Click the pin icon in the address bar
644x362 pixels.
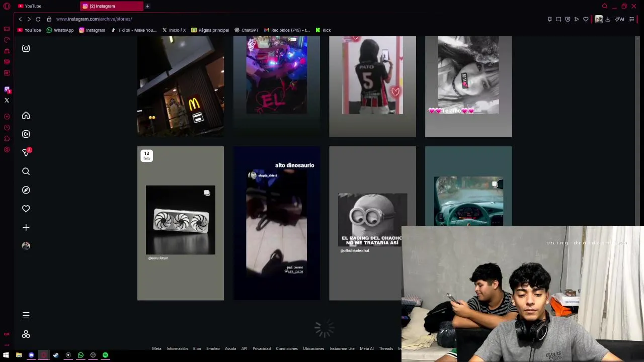pos(549,19)
